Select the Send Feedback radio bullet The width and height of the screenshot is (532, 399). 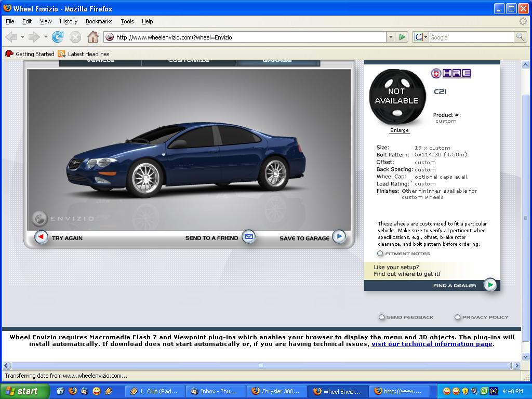tap(381, 317)
